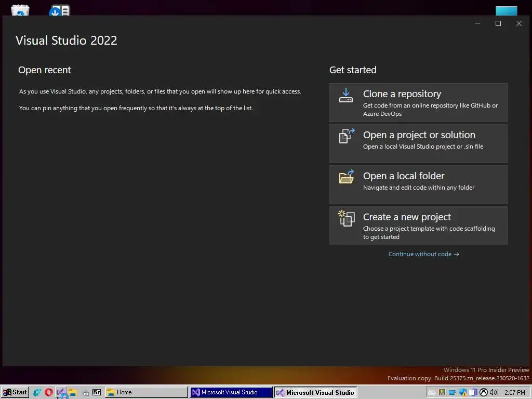Image resolution: width=532 pixels, height=399 pixels.
Task: Click the Open a local folder icon
Action: click(347, 177)
